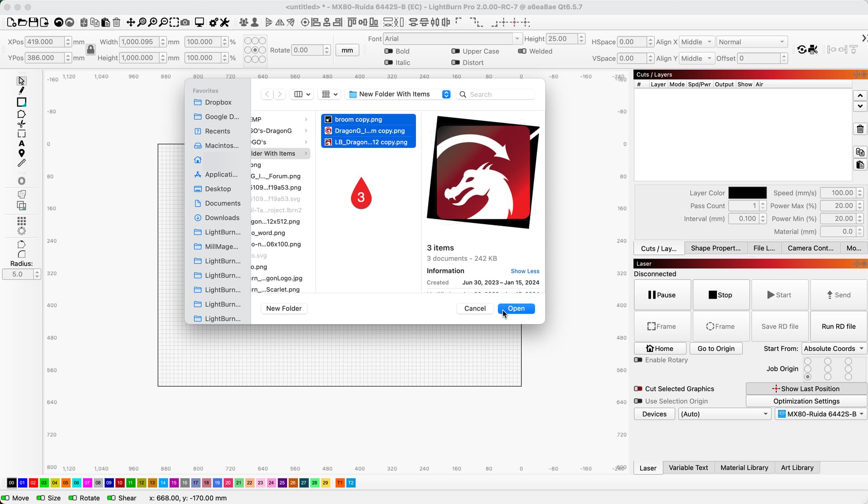Viewport: 868px width, 504px height.
Task: Click the Undo icon
Action: pos(58,22)
